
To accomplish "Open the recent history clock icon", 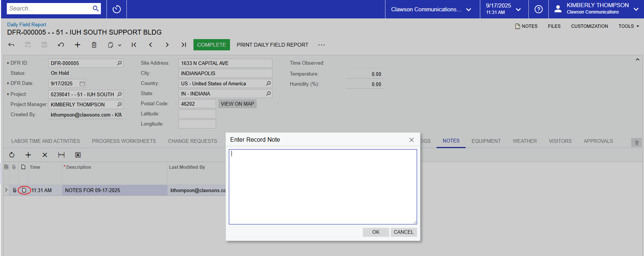I will 117,9.
